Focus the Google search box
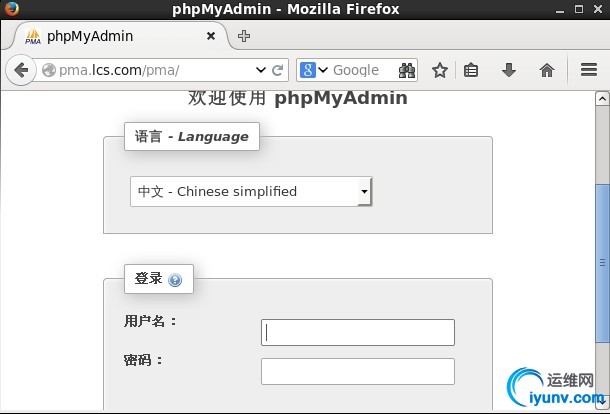610x414 pixels. click(360, 70)
